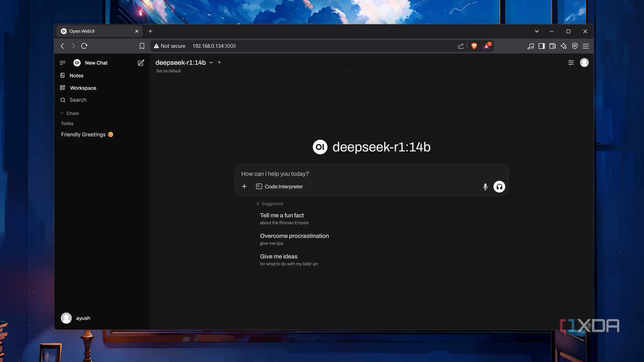The height and width of the screenshot is (362, 644).
Task: Open Notes in the sidebar
Action: coord(76,76)
